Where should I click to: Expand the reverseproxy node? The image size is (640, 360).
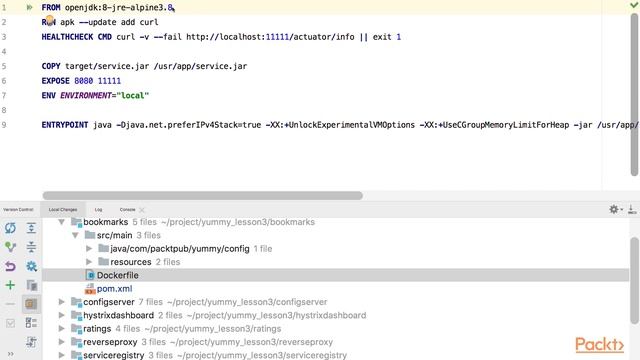(x=62, y=342)
